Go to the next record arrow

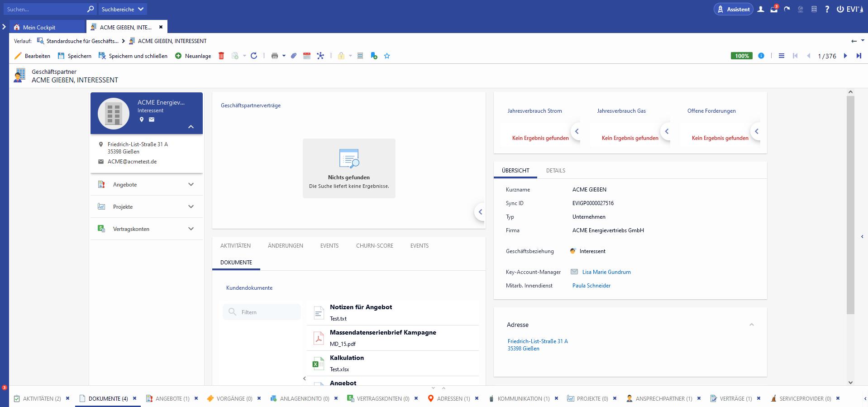(x=845, y=56)
